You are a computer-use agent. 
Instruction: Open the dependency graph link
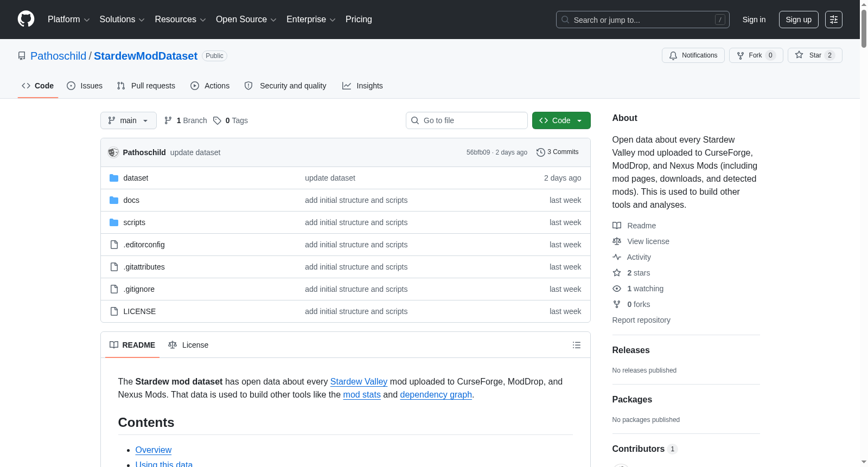[436, 395]
